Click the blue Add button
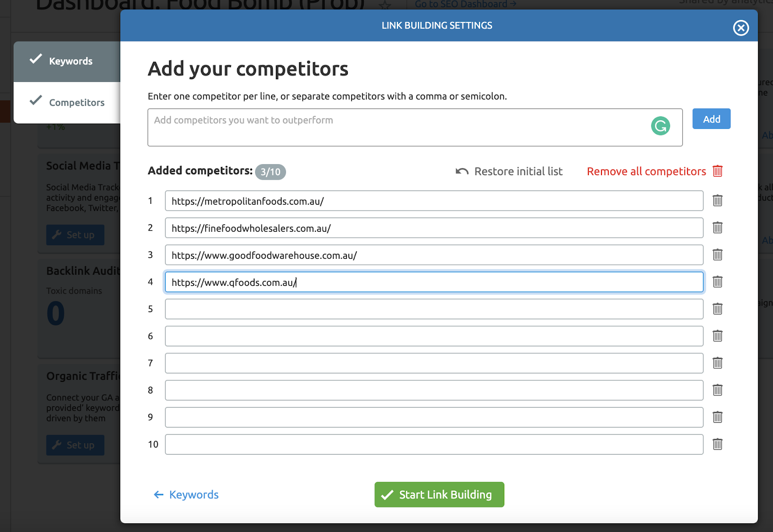This screenshot has height=532, width=773. tap(711, 119)
